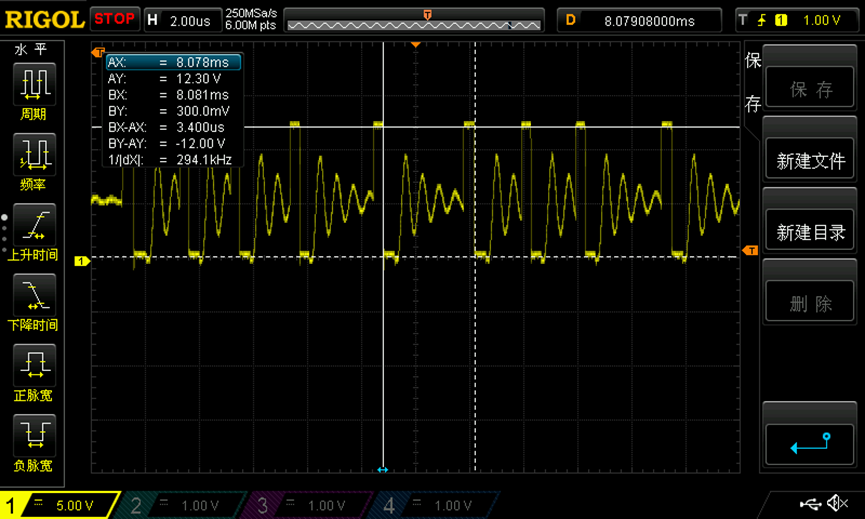Click the orange D delay label
Image resolution: width=865 pixels, height=519 pixels.
570,20
